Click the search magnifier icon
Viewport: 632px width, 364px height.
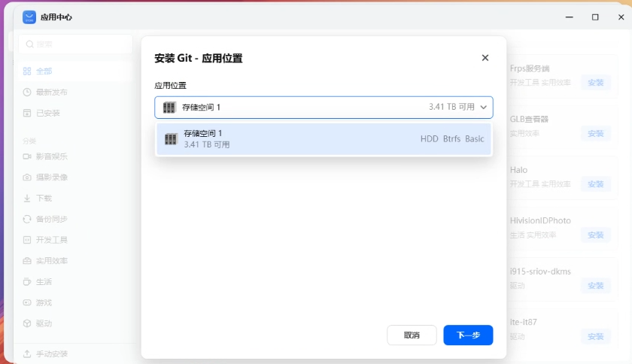click(29, 44)
